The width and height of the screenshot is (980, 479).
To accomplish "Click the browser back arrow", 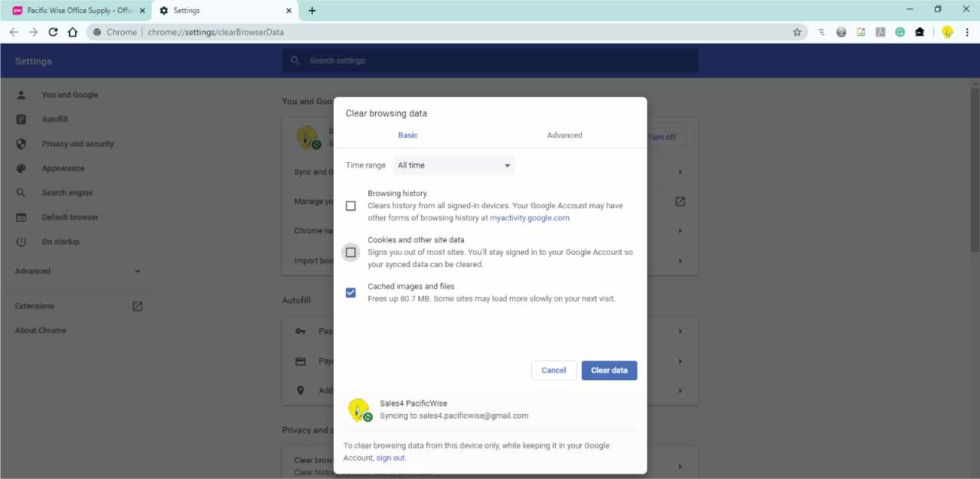I will click(x=14, y=32).
